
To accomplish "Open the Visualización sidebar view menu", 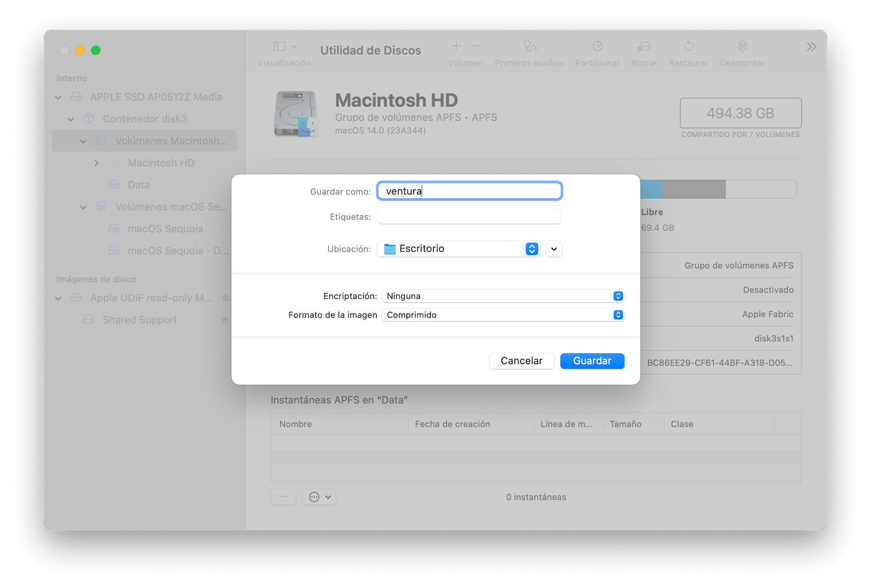I will coord(285,47).
